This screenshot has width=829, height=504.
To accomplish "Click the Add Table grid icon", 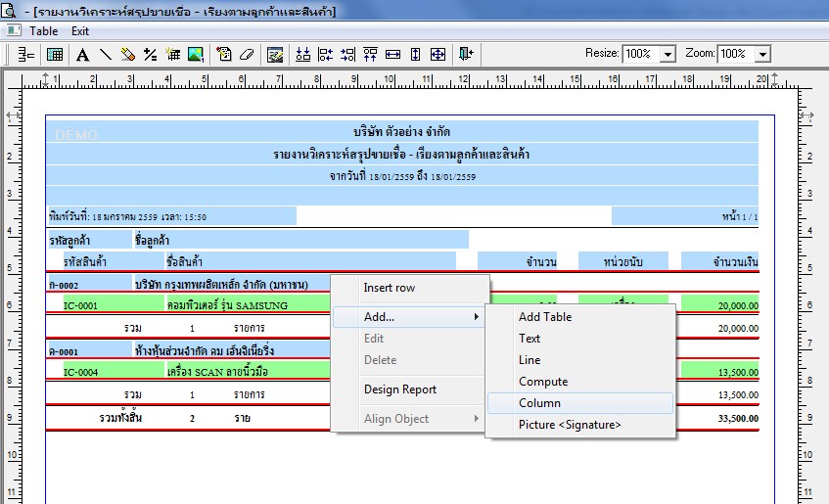I will [55, 55].
